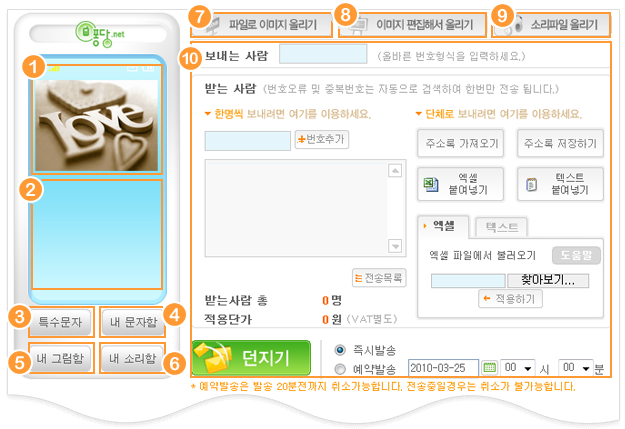Viewport: 625px width, 429px height.
Task: Switch to the 텍스트 tab
Action: (x=502, y=227)
